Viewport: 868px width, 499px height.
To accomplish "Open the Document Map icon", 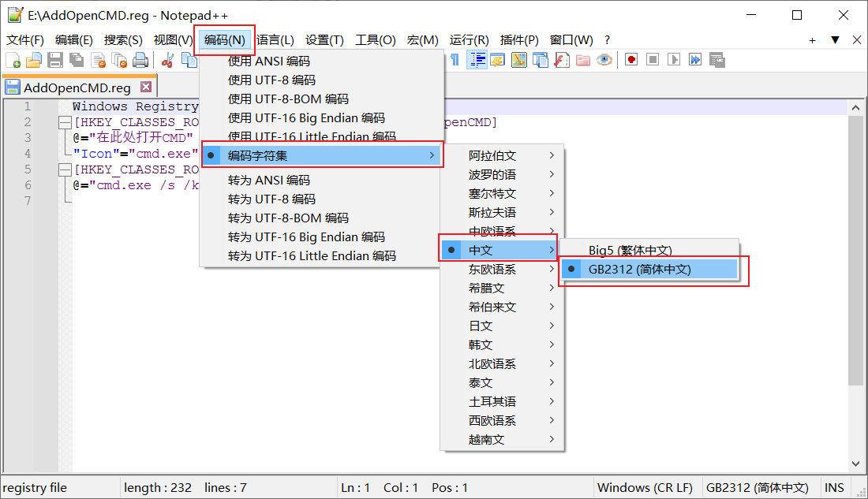I will coord(518,60).
